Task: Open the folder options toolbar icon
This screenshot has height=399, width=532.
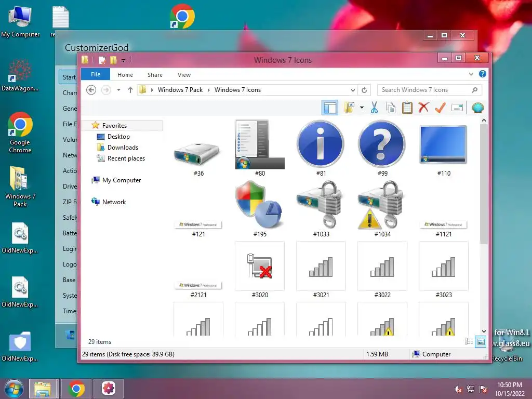Action: click(349, 108)
